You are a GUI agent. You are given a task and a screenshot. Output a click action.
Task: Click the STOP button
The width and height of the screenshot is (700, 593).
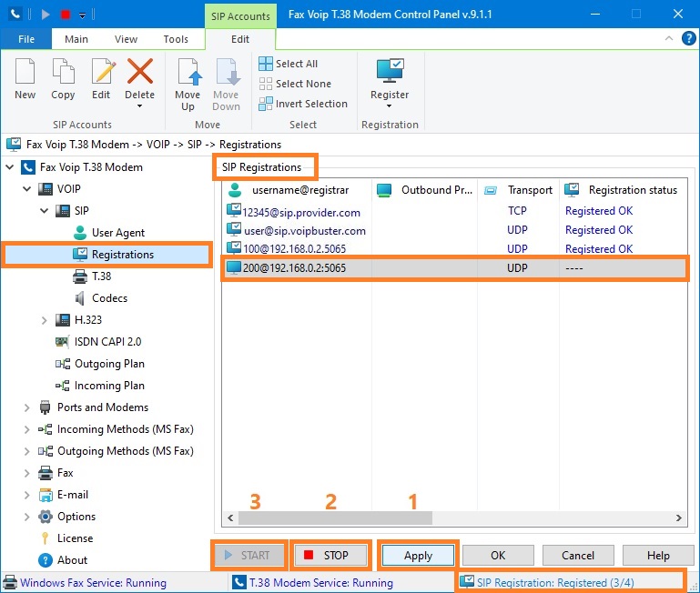tap(330, 556)
